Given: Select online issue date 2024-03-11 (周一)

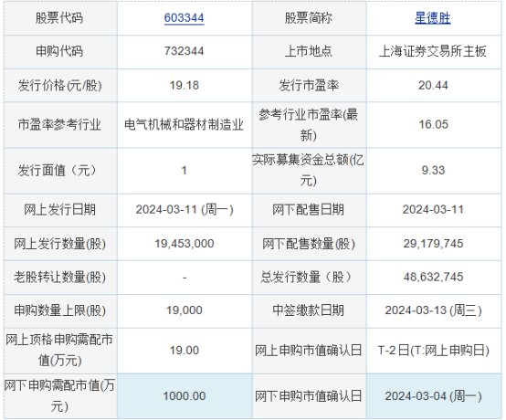Looking at the screenshot, I should tap(184, 210).
